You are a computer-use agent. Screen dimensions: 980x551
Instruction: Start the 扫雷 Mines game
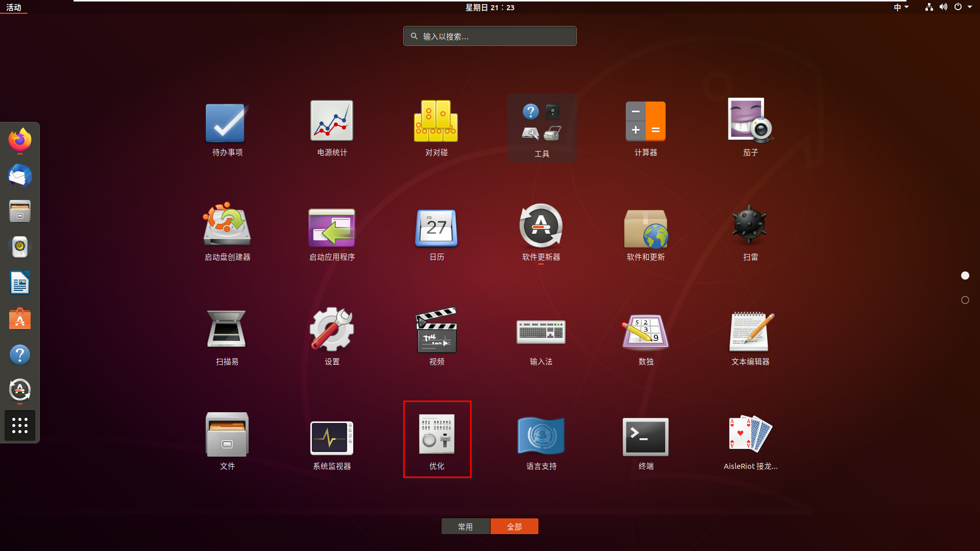tap(750, 226)
